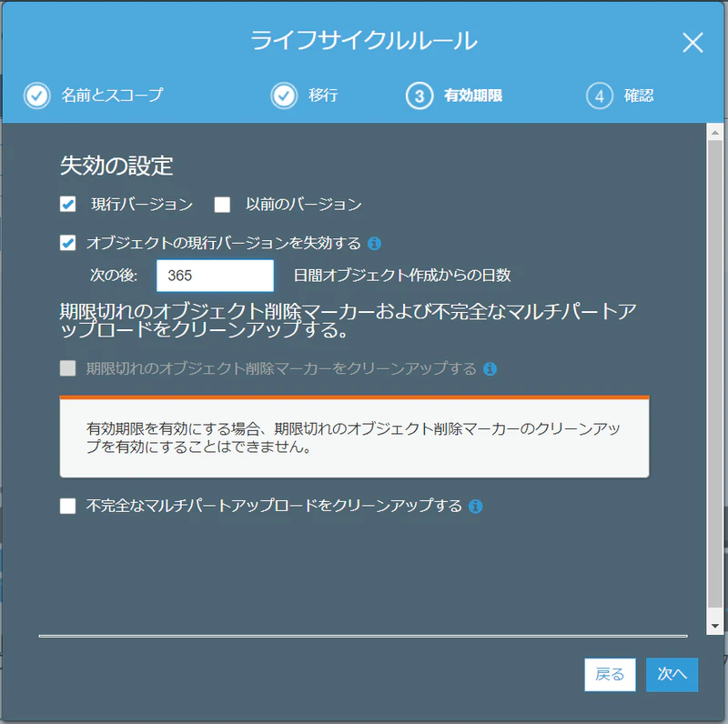Click the scrollbar down arrow
Screen dimensions: 728x724
pos(715,627)
